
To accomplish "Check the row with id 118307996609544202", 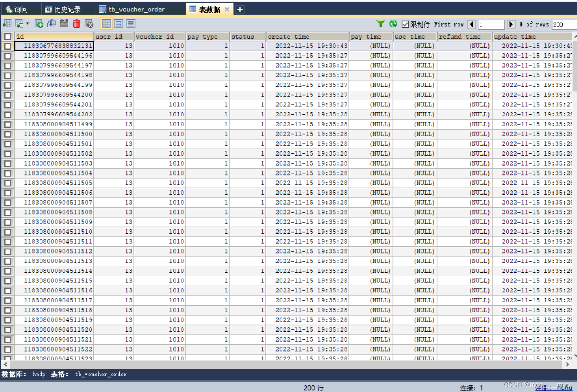I will pyautogui.click(x=7, y=115).
